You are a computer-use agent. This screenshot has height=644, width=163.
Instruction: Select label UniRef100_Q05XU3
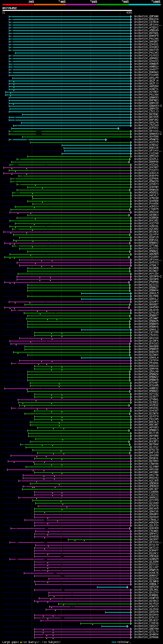146,262
